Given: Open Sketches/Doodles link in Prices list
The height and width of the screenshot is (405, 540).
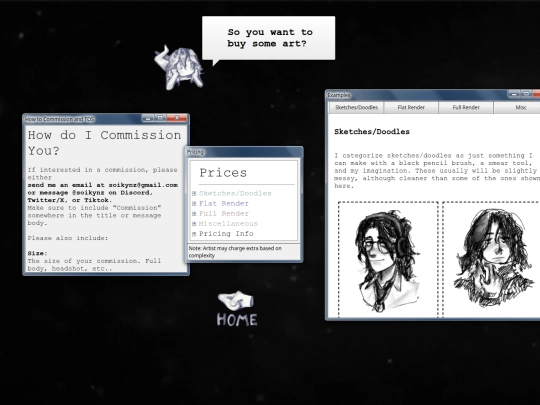Looking at the screenshot, I should tap(235, 194).
